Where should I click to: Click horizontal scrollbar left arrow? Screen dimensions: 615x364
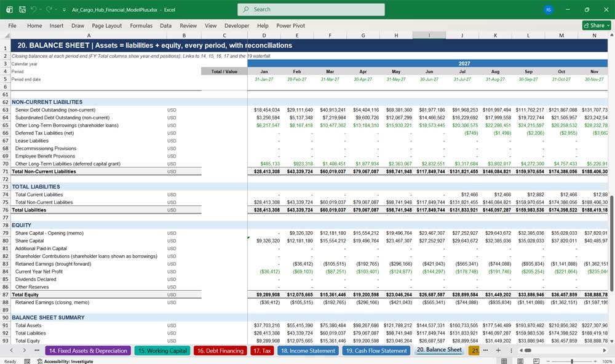(x=520, y=350)
